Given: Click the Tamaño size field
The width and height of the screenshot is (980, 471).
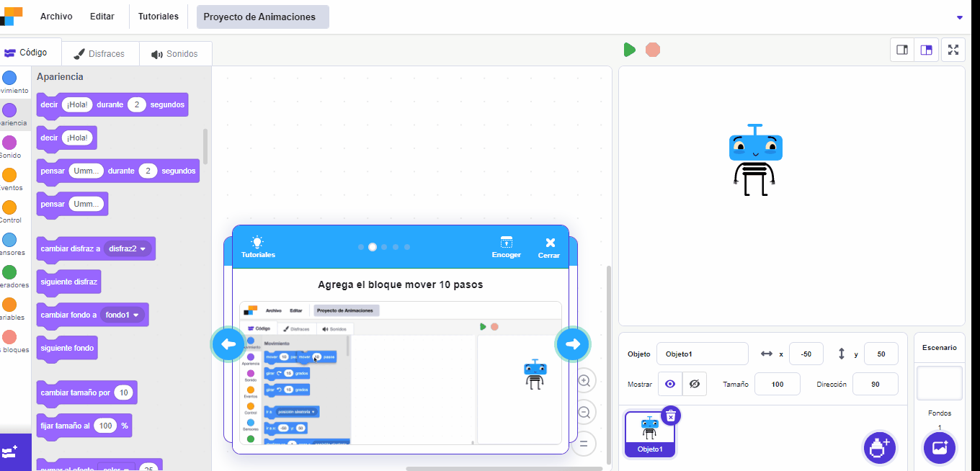Looking at the screenshot, I should coord(778,384).
